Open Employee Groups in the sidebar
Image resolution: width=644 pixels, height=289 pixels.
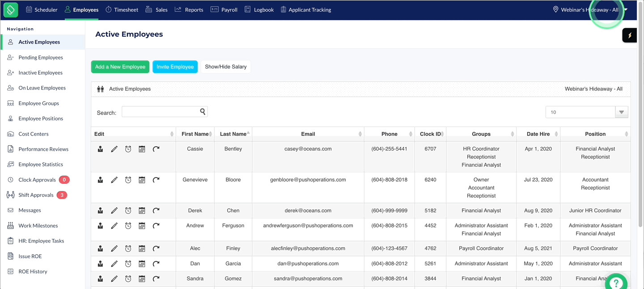pyautogui.click(x=38, y=103)
